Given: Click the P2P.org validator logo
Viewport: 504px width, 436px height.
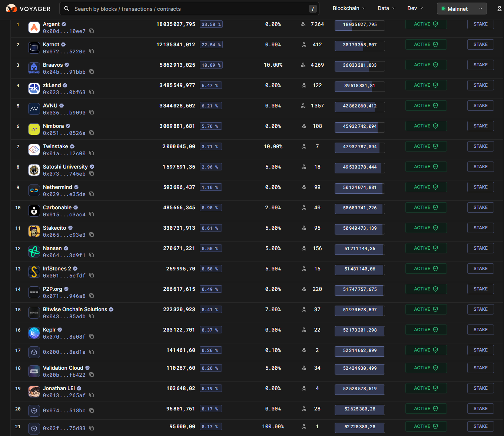Looking at the screenshot, I should click(34, 292).
